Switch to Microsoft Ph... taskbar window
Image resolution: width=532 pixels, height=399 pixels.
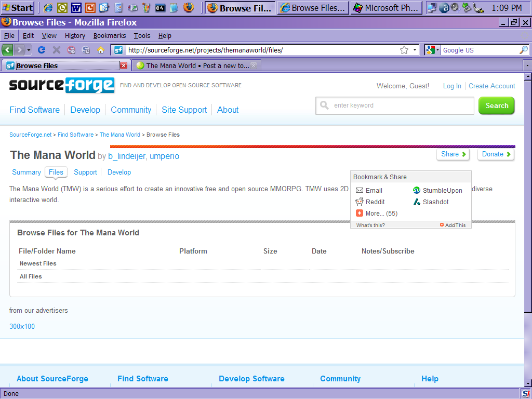click(387, 7)
